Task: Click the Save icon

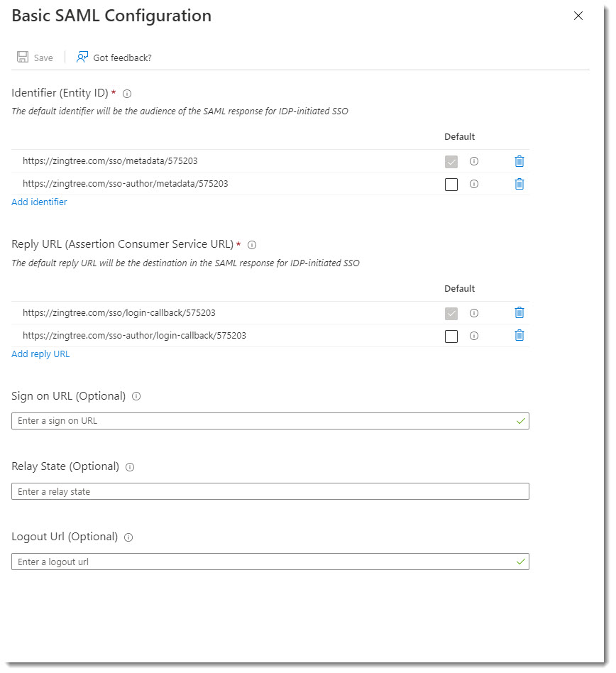Action: (x=22, y=57)
